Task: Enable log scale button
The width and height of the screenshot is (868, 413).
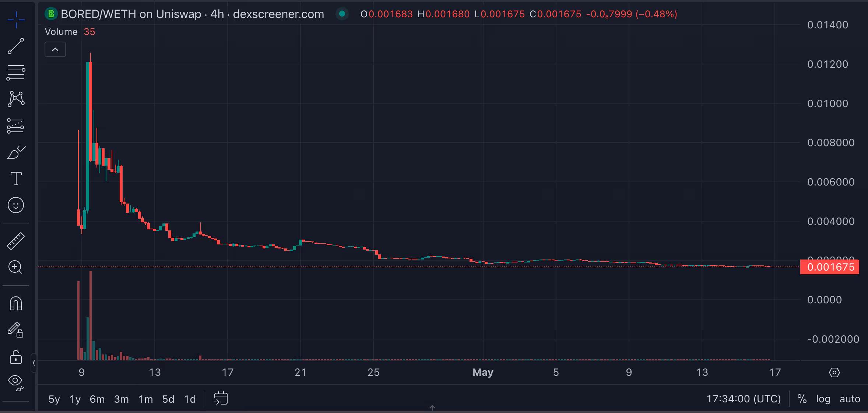Action: pos(823,399)
